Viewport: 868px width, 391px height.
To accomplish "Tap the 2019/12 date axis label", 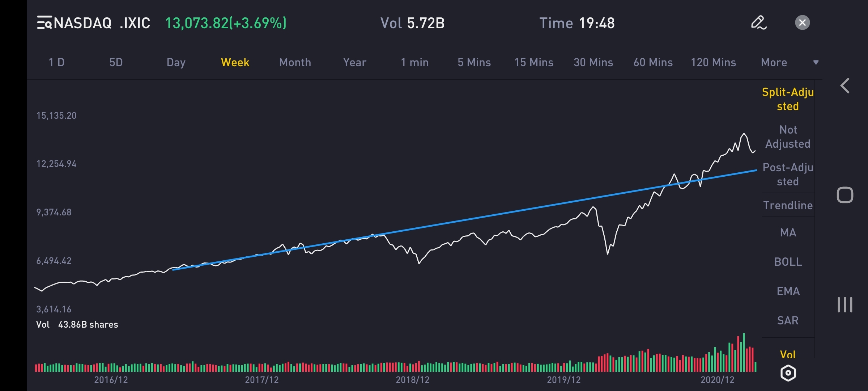I will click(564, 379).
